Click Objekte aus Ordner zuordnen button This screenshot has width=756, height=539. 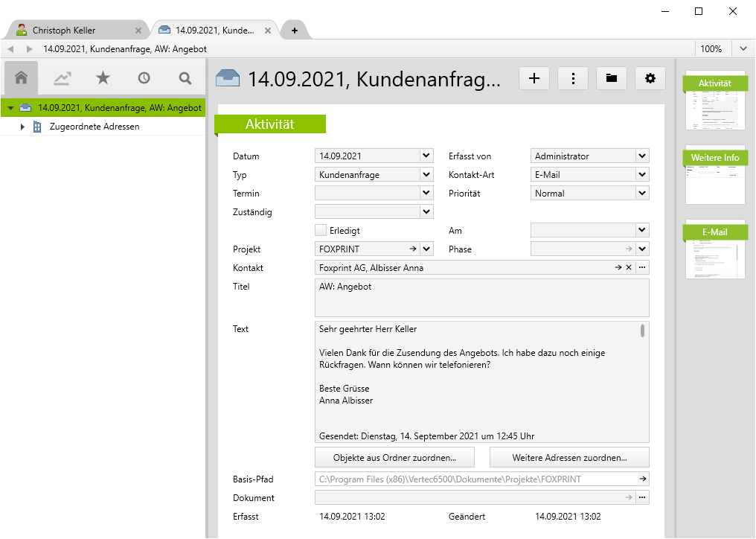point(394,457)
